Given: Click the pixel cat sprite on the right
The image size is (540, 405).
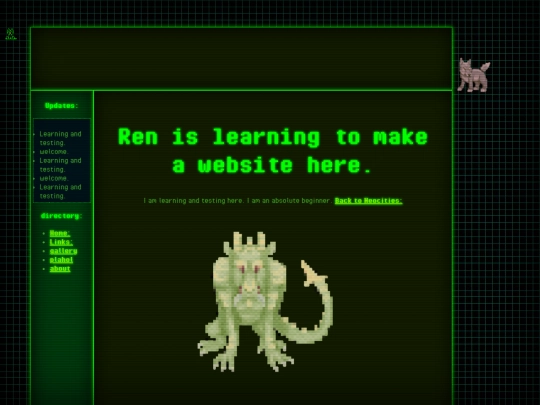Looking at the screenshot, I should click(x=474, y=75).
